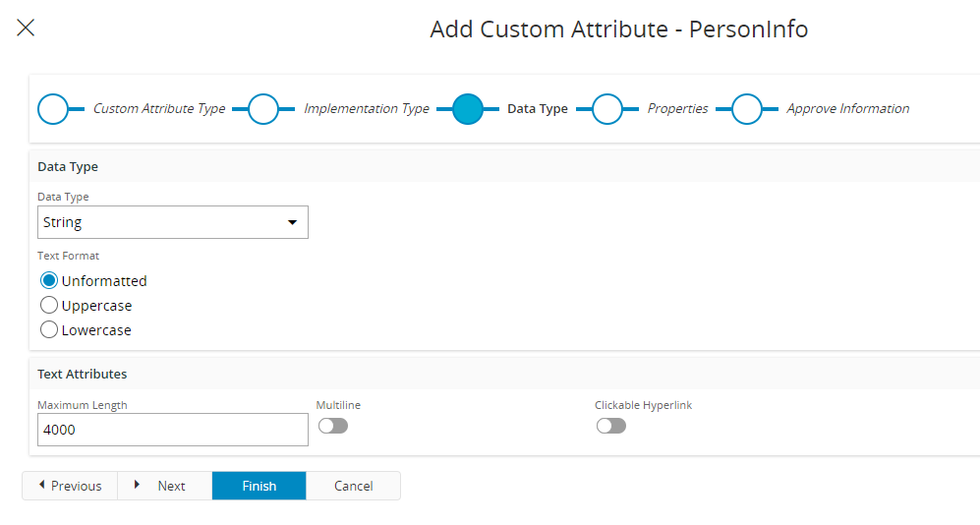Open the Data Type dropdown arrow
980x525 pixels.
(x=292, y=222)
